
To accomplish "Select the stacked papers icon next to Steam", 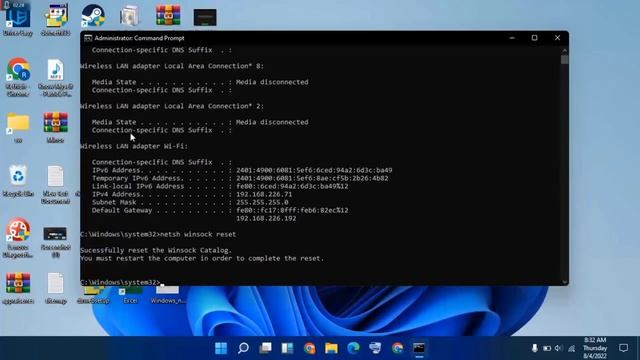I will 130,16.
